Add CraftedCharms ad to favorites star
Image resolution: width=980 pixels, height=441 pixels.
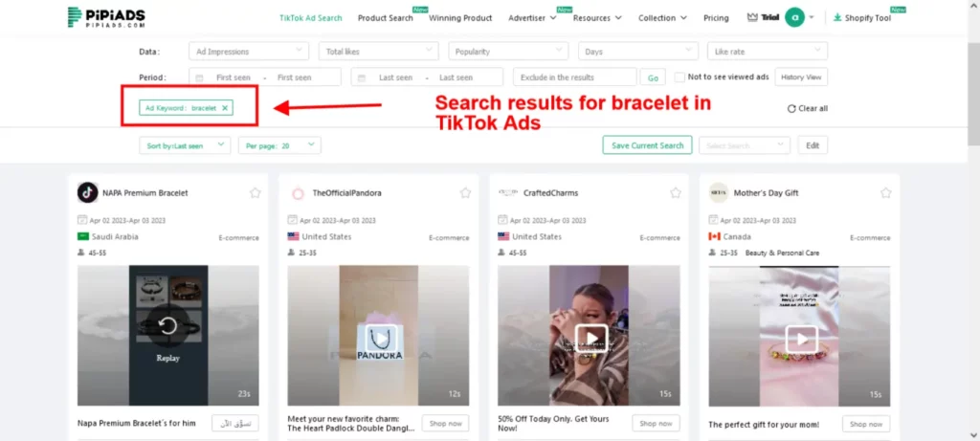676,193
